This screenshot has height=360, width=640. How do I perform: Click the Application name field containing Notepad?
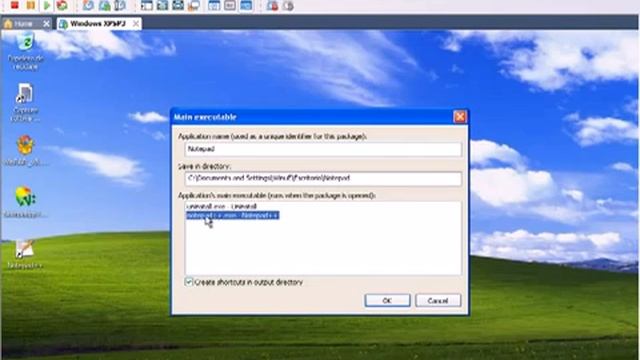[323, 149]
